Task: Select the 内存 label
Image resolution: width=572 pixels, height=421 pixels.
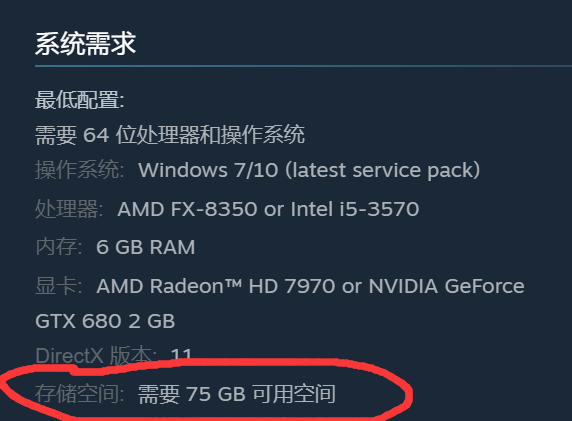Action: pyautogui.click(x=59, y=247)
